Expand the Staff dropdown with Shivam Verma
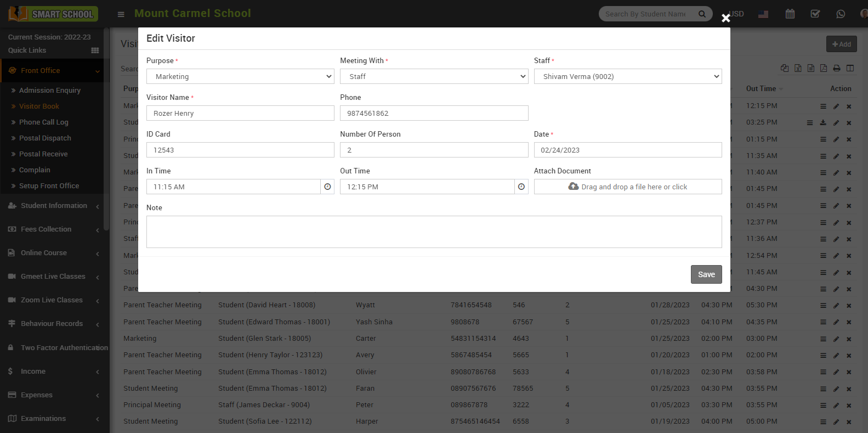Viewport: 868px width, 433px height. (627, 76)
